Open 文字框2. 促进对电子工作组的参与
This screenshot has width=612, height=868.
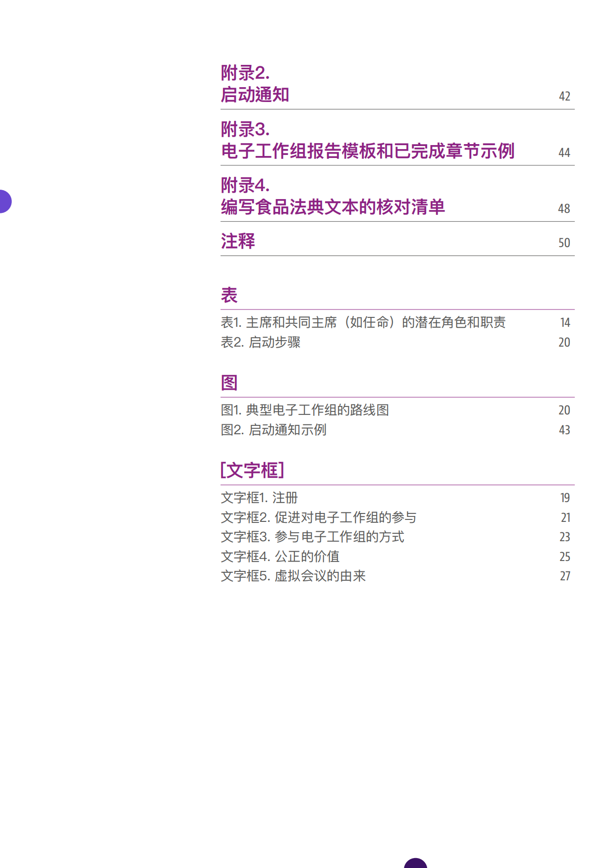[319, 517]
